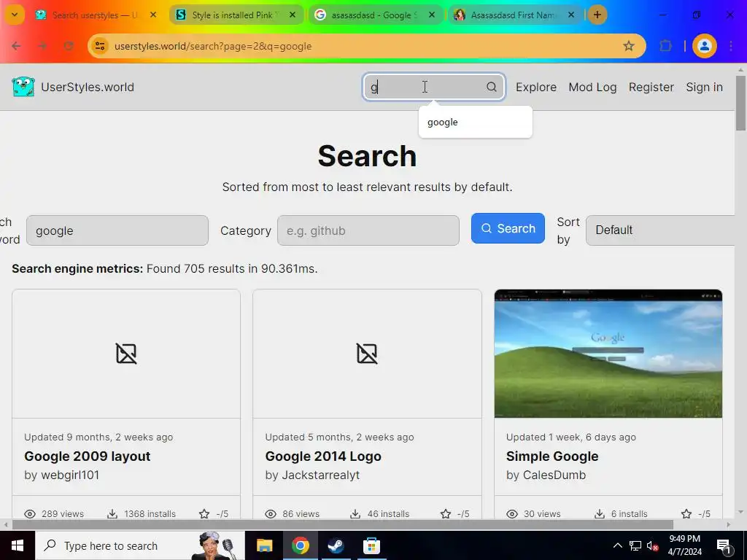Open the Google 2014 Logo title
Screen dimensions: 747x560
[x=323, y=456]
